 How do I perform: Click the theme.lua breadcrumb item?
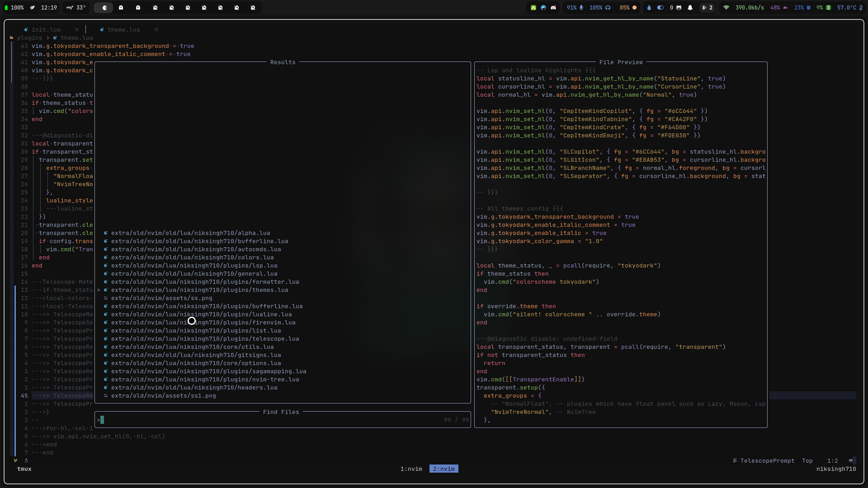[76, 38]
